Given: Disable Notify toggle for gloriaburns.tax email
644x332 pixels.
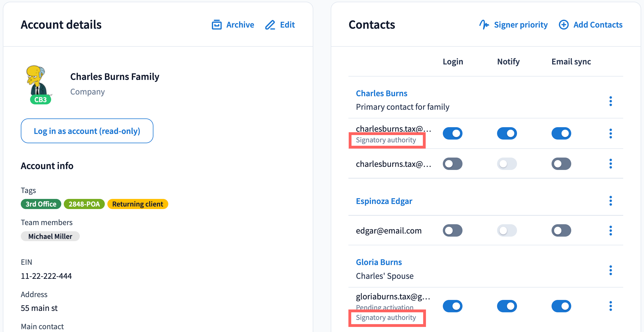Looking at the screenshot, I should coord(507,306).
